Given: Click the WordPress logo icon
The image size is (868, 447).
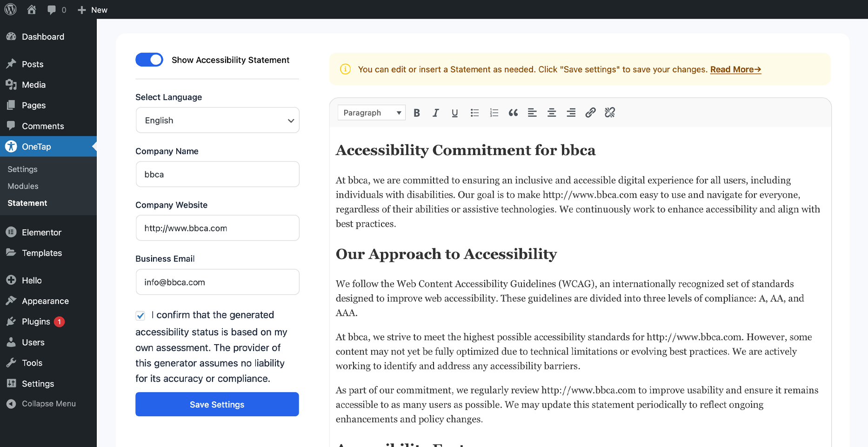Looking at the screenshot, I should pos(10,9).
